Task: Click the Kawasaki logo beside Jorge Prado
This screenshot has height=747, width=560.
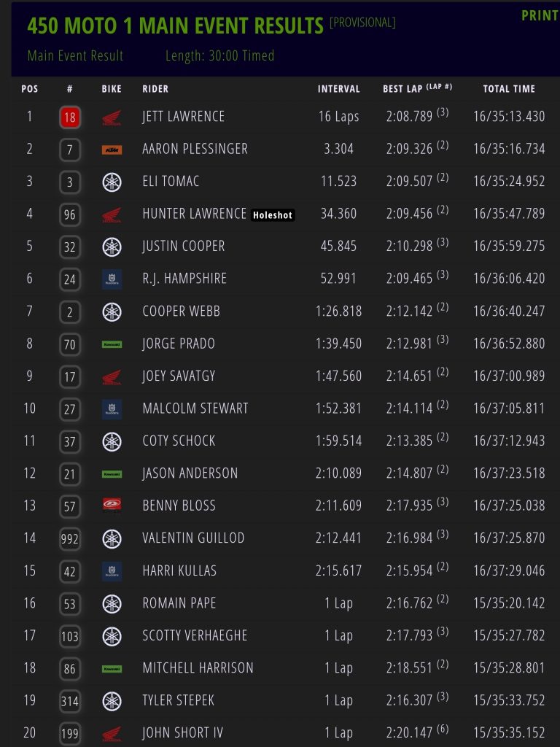Action: 112,344
